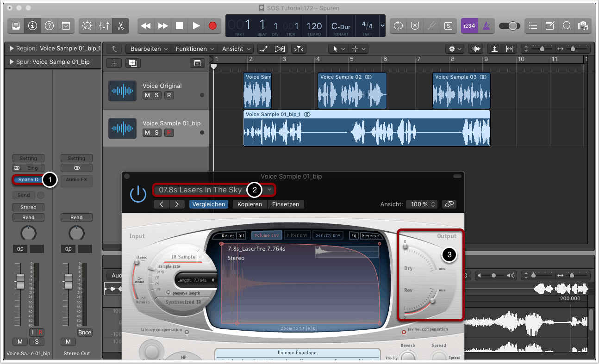Screen dimensions: 599x364
Task: Click the red Record button in transport
Action: (x=212, y=26)
